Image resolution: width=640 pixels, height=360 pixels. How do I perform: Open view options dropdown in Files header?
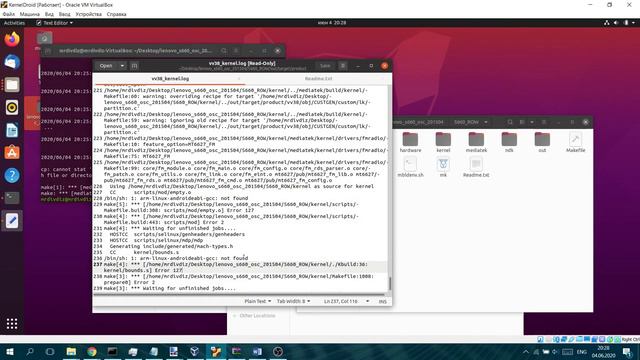click(532, 122)
